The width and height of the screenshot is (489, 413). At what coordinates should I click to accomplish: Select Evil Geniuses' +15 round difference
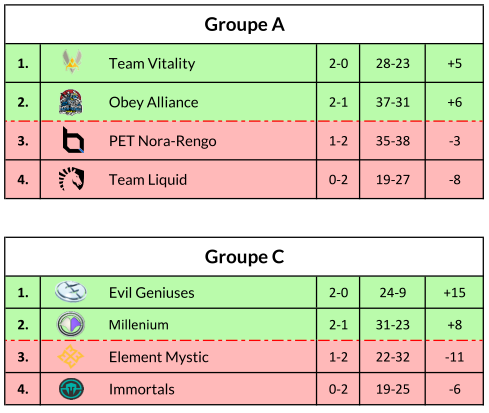[x=454, y=293]
